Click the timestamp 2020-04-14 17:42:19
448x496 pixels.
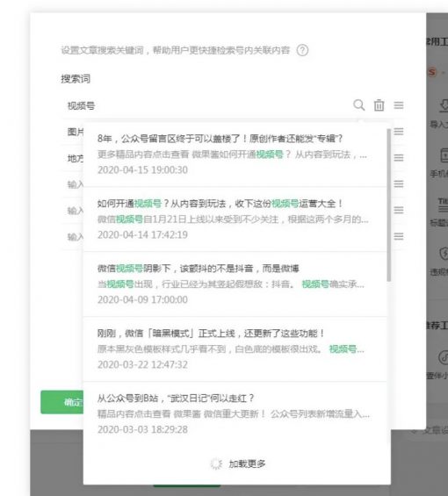click(142, 234)
